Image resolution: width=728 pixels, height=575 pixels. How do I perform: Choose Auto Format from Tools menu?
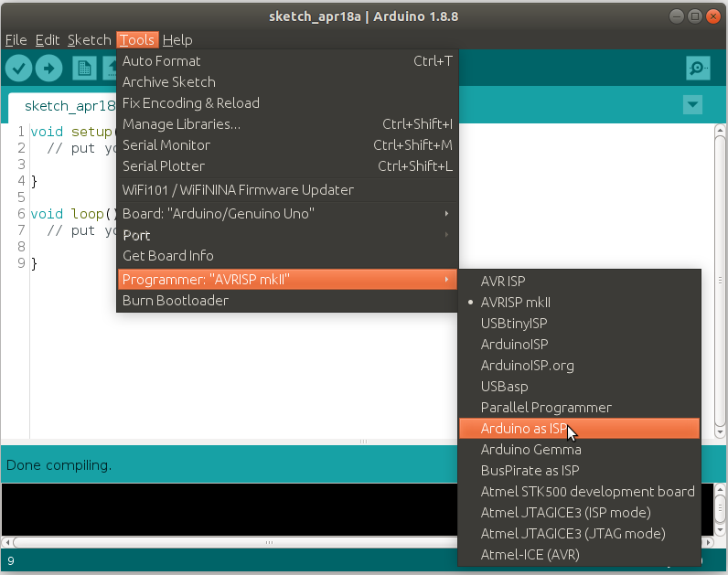[x=287, y=61]
